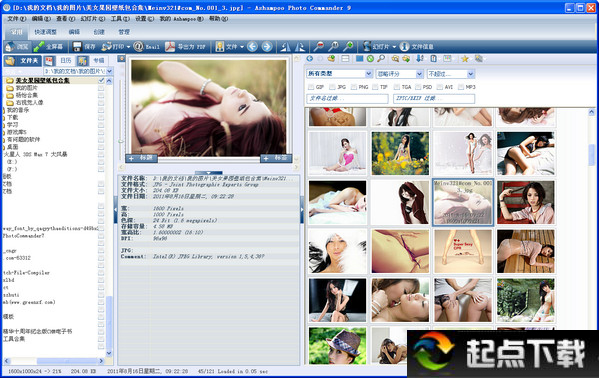Click the 浏览 browse home icon

tap(10, 47)
